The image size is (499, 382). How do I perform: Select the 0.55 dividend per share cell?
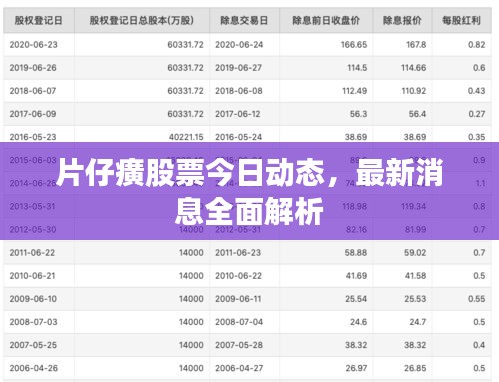[x=477, y=299]
